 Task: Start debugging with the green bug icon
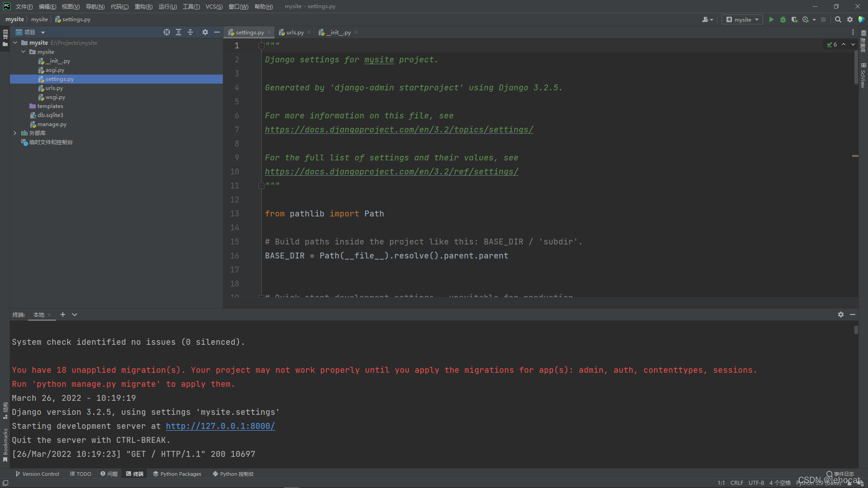click(783, 19)
